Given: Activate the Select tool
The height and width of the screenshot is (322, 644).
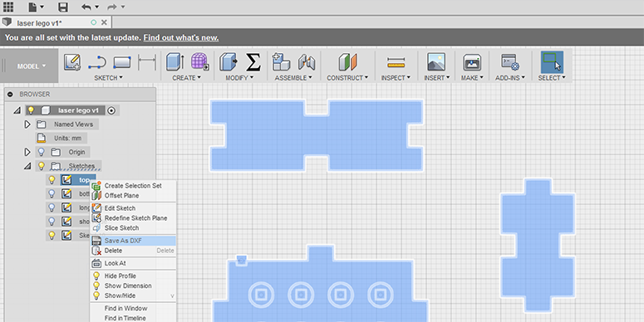Looking at the screenshot, I should point(552,62).
